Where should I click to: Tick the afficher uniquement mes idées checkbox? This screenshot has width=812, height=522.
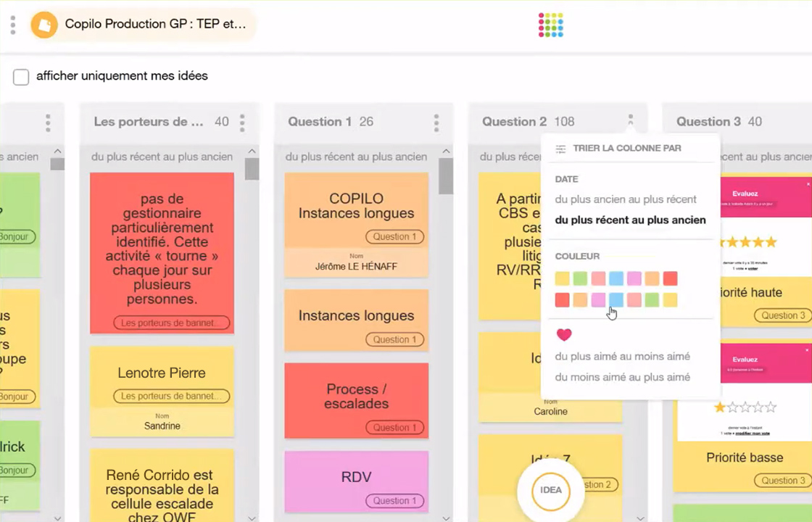point(21,77)
